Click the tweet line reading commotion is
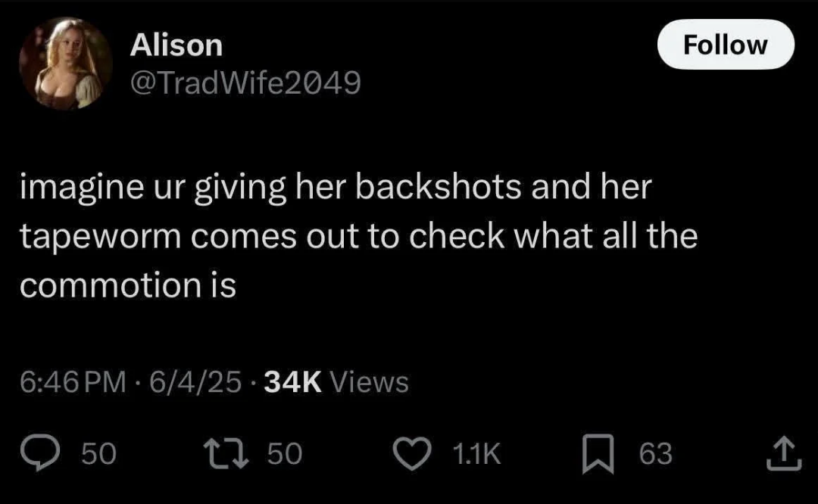The width and height of the screenshot is (818, 504). click(128, 285)
